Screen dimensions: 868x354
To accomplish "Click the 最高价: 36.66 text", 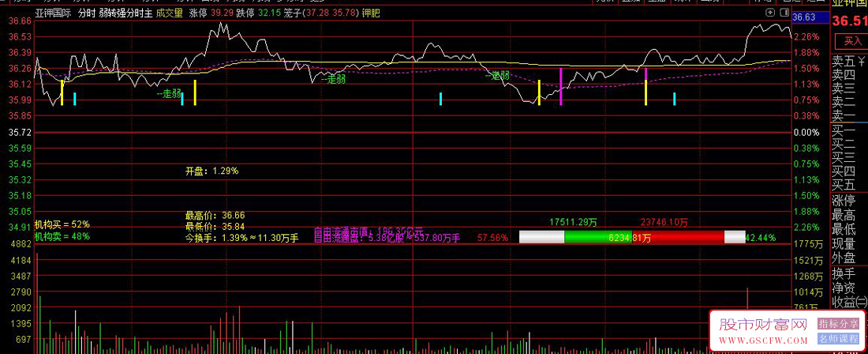I will tap(215, 216).
